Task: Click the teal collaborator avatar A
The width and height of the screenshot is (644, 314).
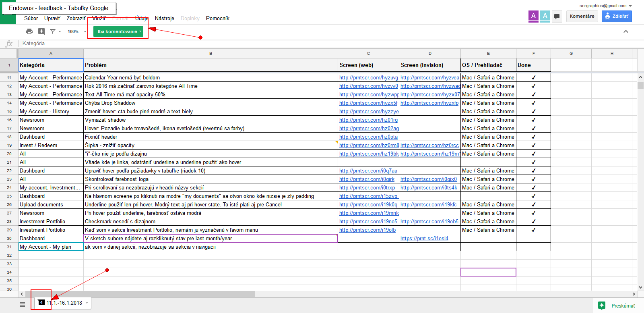Action: 545,16
